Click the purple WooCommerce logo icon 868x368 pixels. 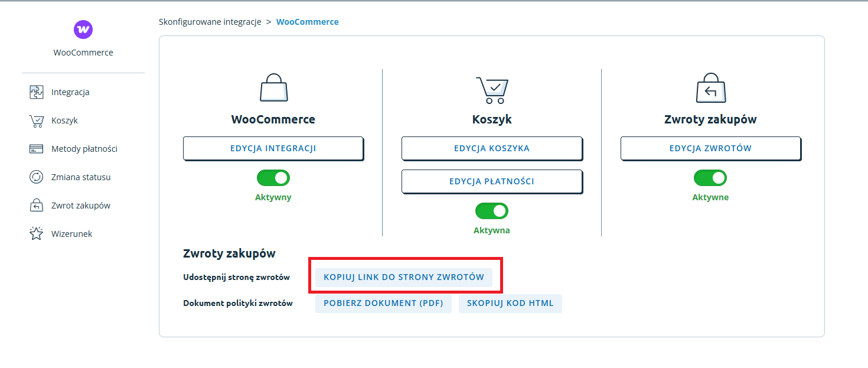pyautogui.click(x=83, y=29)
